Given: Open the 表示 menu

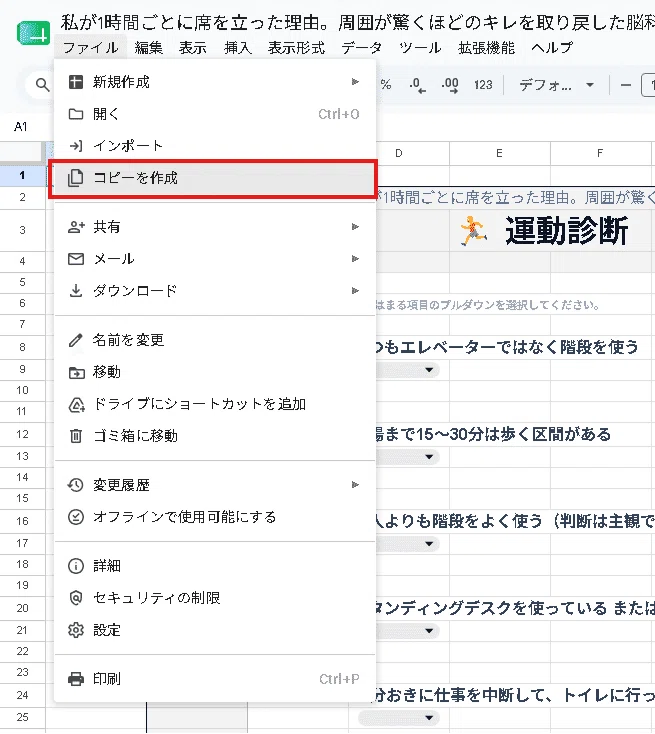Looking at the screenshot, I should click(192, 47).
